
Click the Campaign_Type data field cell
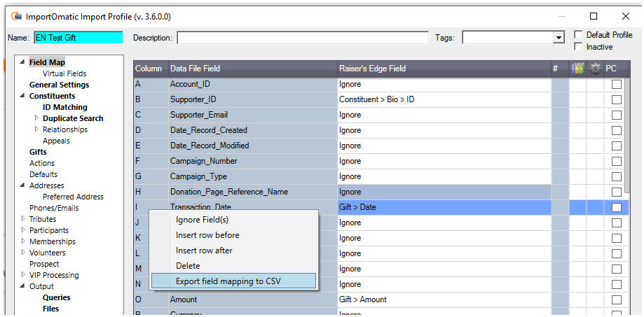coord(252,177)
